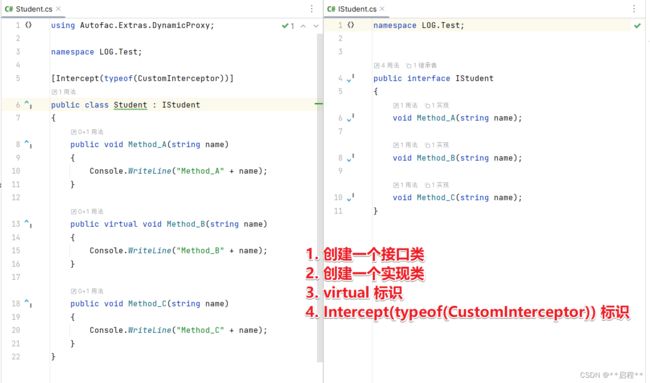Viewport: 650px width, 383px height.
Task: Click 'namespace LOG.Test;' in IStudent.cs
Action: coord(419,25)
